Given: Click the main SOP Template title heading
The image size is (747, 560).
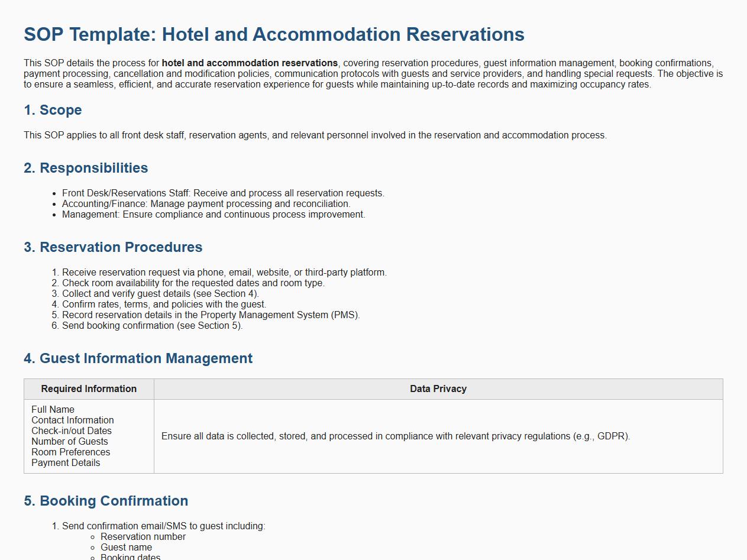Looking at the screenshot, I should [274, 34].
